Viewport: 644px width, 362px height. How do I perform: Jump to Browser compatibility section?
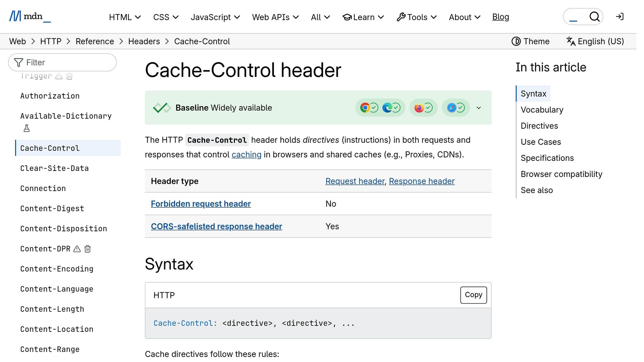click(x=561, y=174)
